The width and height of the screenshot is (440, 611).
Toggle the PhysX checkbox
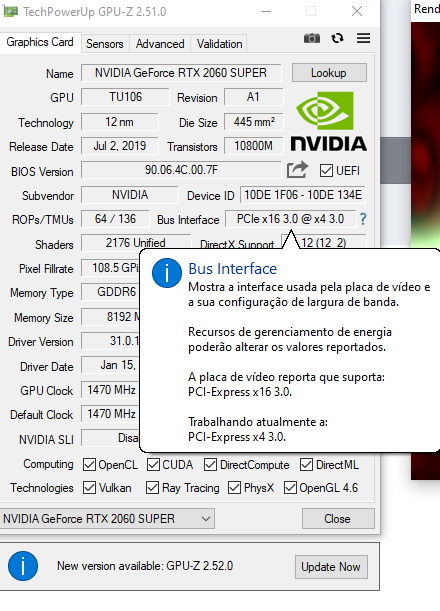point(234,487)
